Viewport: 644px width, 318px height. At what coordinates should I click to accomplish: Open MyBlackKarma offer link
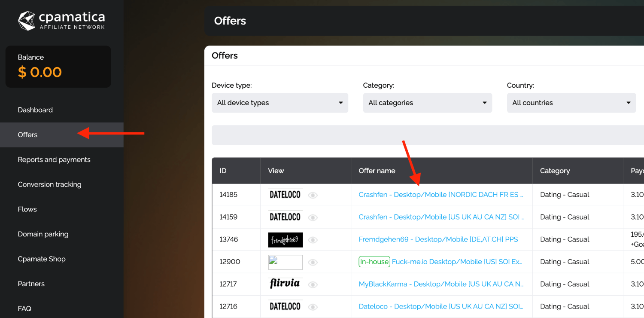tap(441, 284)
